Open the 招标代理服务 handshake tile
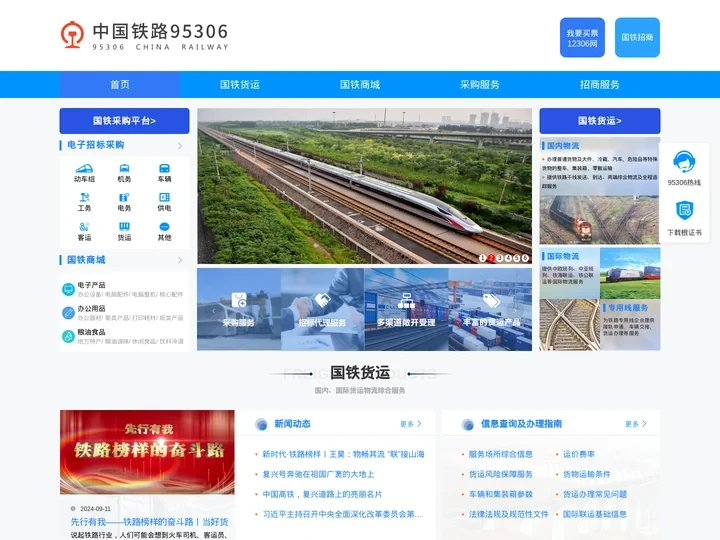This screenshot has width=720, height=540. (322, 309)
